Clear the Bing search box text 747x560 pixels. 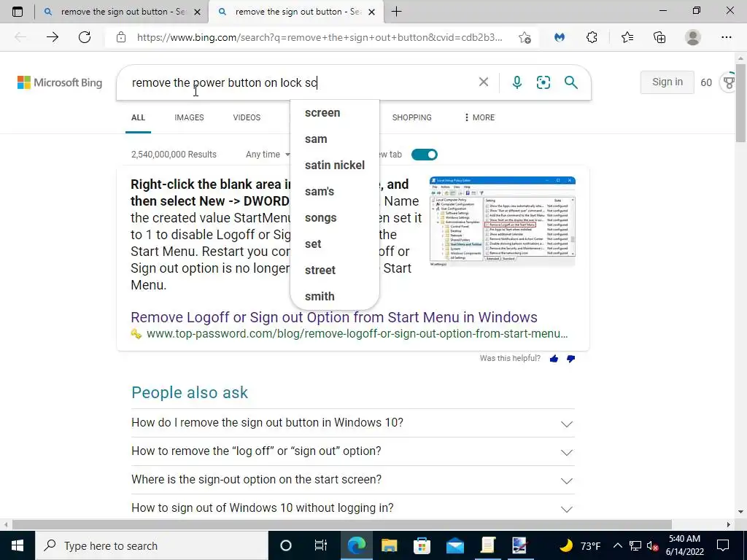click(x=483, y=82)
